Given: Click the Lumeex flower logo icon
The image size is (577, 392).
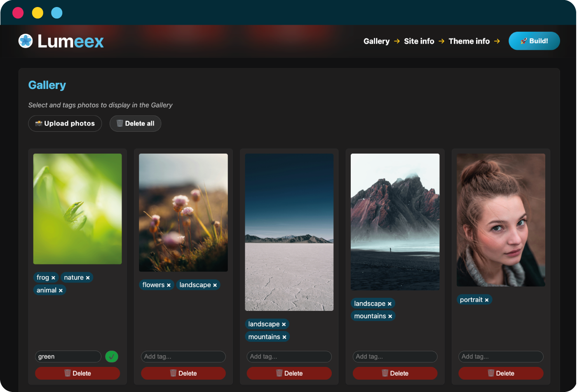Looking at the screenshot, I should pos(26,41).
